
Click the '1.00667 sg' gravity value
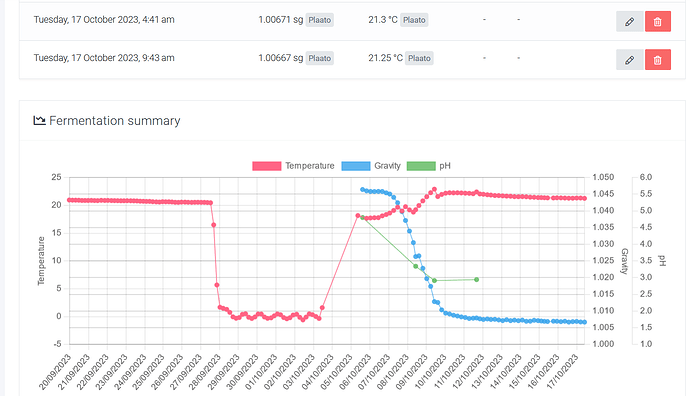click(x=280, y=58)
